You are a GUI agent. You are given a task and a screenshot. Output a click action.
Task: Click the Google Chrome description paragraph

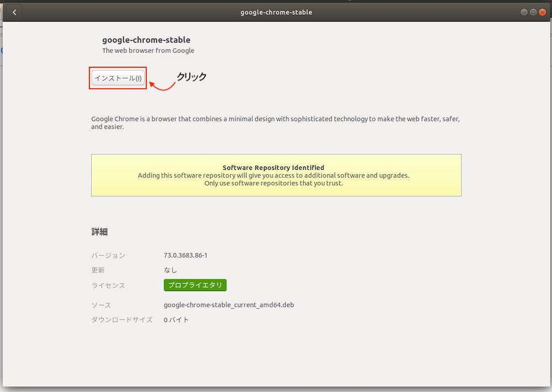(275, 123)
